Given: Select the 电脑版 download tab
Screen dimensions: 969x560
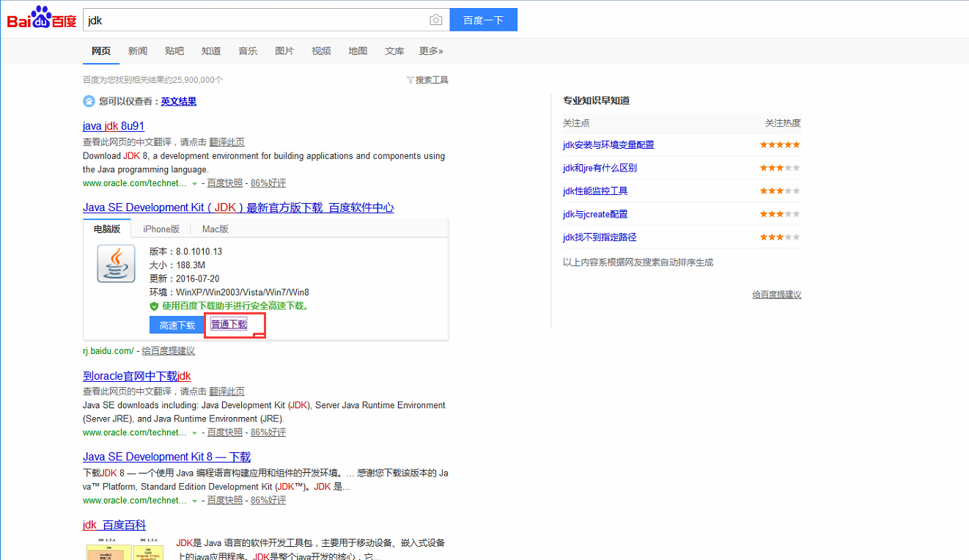Looking at the screenshot, I should [107, 229].
